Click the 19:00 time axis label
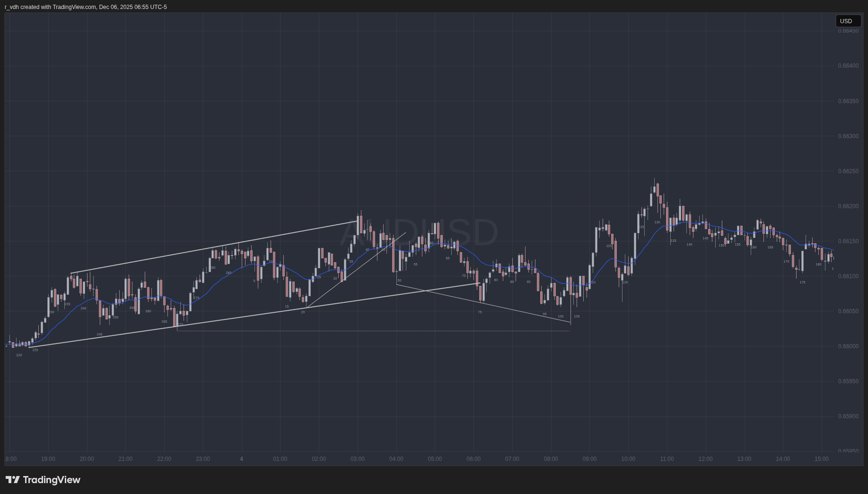868x494 pixels. pyautogui.click(x=48, y=459)
